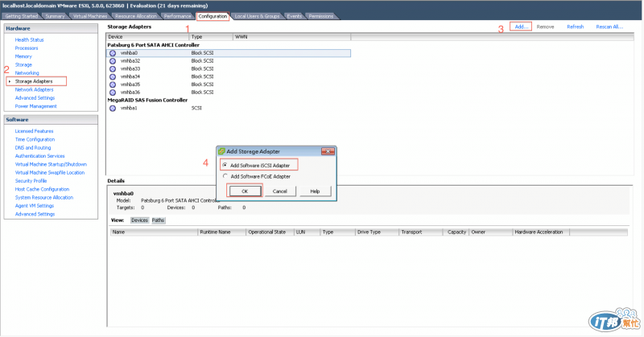Screen dimensions: 644x337
Task: Click the Add... storage adapter link
Action: click(521, 27)
